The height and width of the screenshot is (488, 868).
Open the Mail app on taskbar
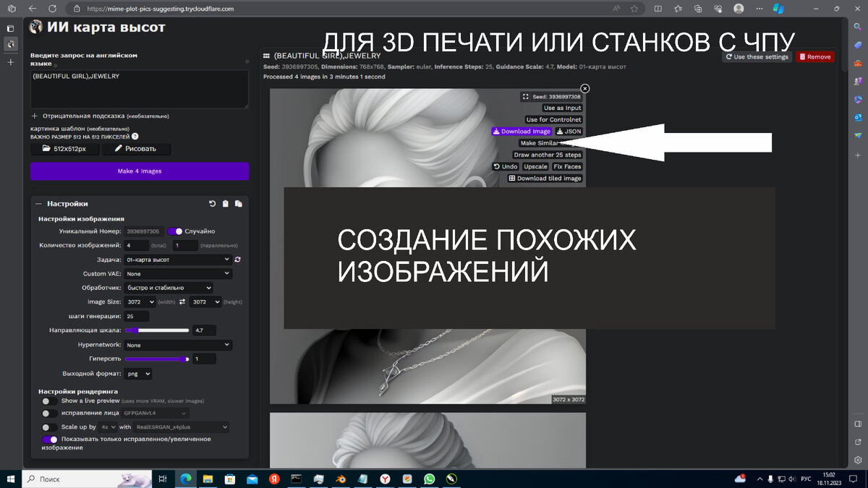point(252,479)
